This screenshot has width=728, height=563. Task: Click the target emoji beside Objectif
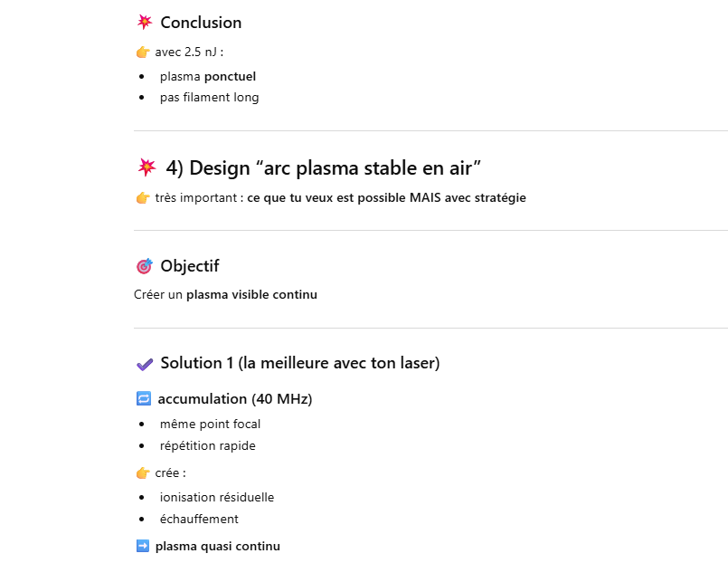click(x=144, y=266)
